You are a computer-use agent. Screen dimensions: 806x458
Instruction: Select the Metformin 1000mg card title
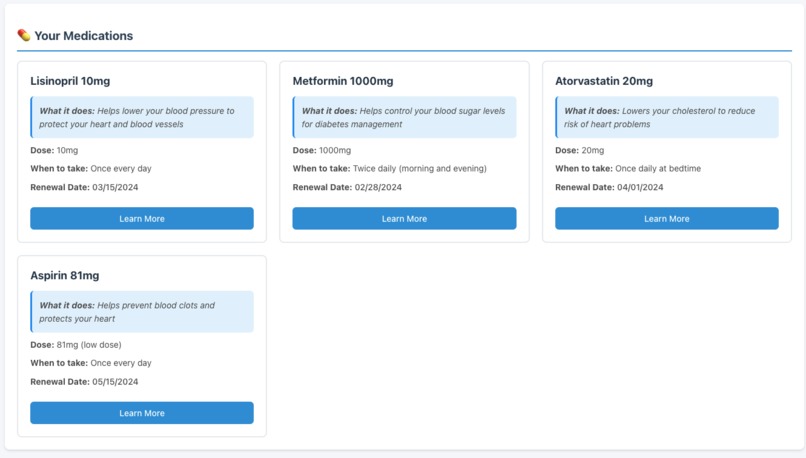343,81
